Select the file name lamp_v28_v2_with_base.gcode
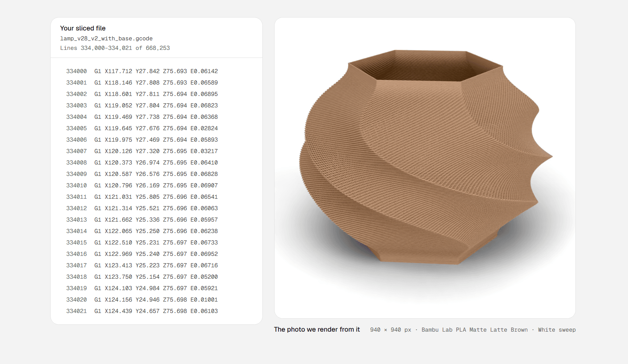The image size is (628, 364). coord(106,38)
